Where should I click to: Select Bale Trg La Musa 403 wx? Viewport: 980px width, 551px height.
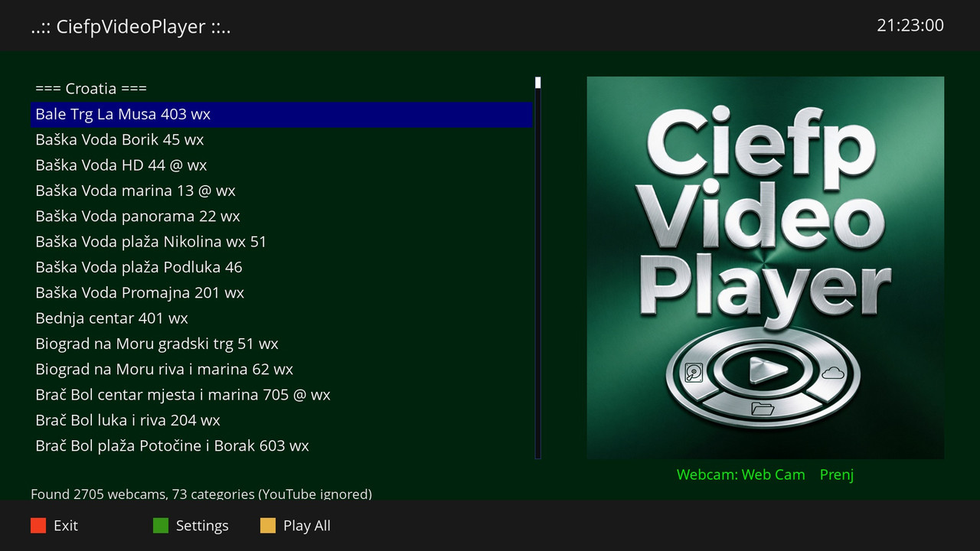click(x=282, y=114)
